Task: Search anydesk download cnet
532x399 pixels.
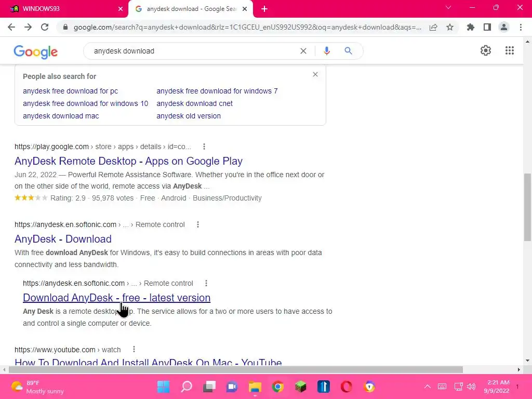Action: [x=194, y=103]
